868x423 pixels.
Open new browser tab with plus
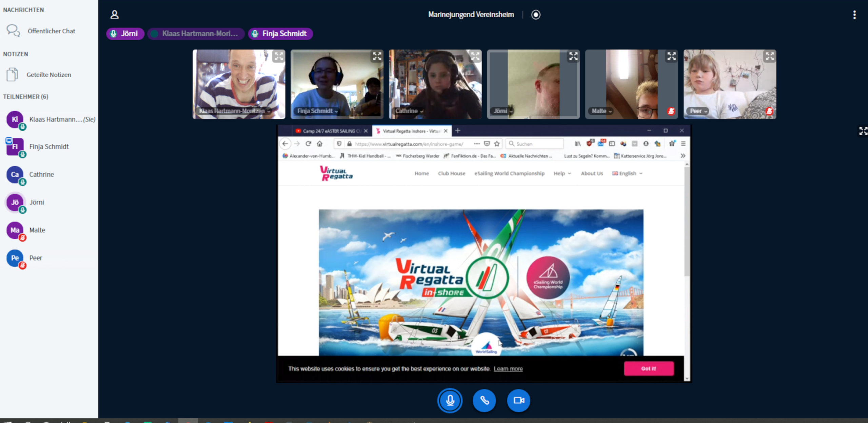pyautogui.click(x=458, y=131)
